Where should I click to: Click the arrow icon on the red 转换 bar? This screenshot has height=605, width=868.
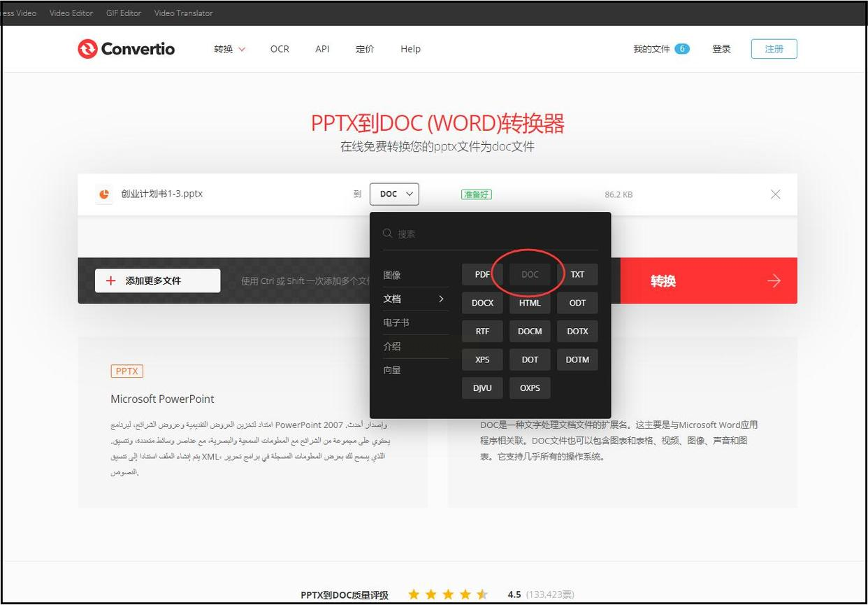pos(774,280)
